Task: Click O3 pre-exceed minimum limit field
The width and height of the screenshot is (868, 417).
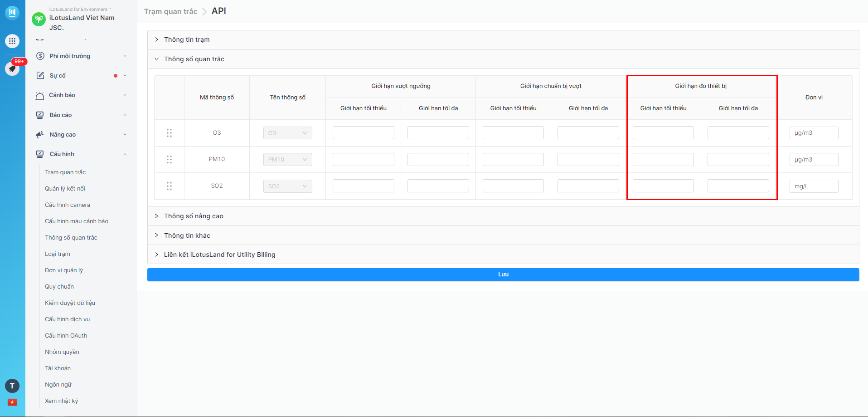Action: tap(513, 133)
